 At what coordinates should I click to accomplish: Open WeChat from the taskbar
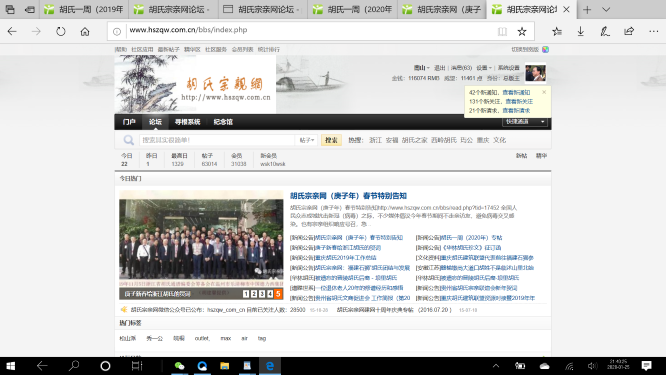point(179,366)
